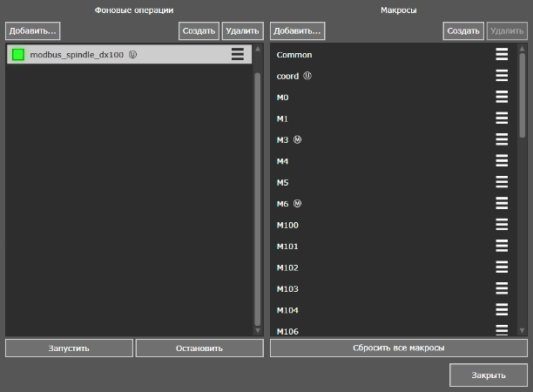
Task: Open hamburger menu for M5 macro
Action: [x=502, y=182]
